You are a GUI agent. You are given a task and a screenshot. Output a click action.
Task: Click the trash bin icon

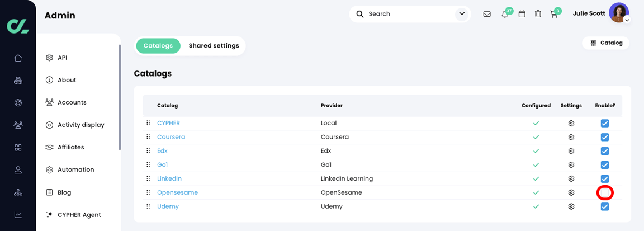538,14
